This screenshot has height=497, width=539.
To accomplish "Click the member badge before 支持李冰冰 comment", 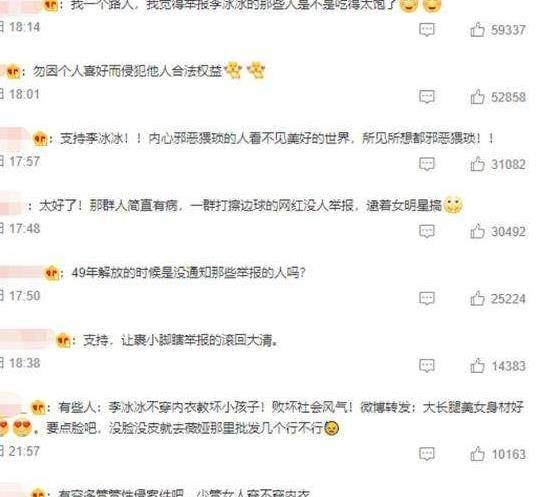I will coord(40,139).
